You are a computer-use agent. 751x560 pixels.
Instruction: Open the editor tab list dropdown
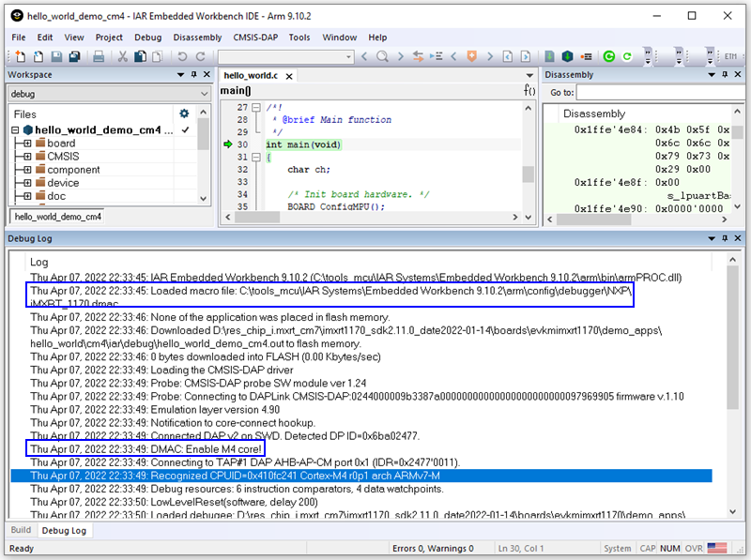tap(529, 75)
